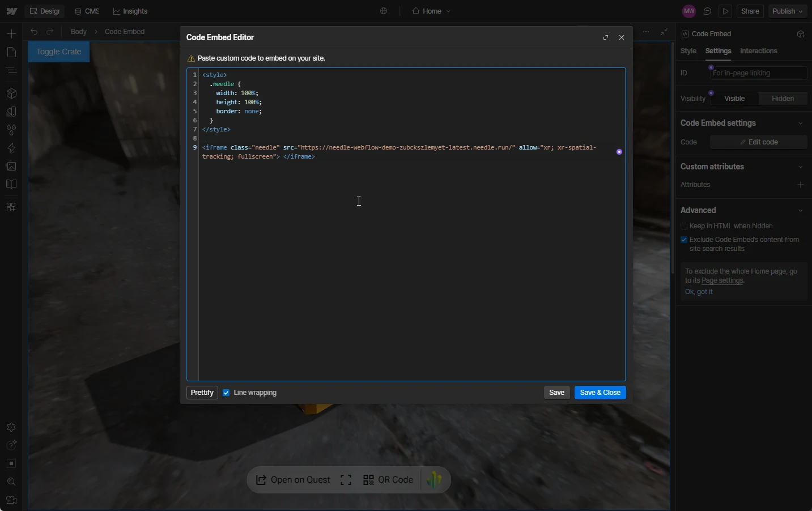Click the globe locale icon in top bar
This screenshot has height=511, width=812.
point(384,11)
